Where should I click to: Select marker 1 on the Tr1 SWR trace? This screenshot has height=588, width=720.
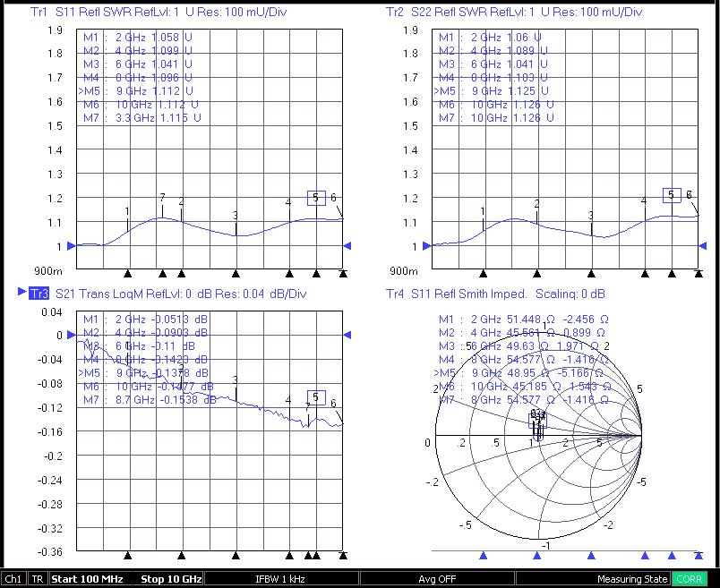click(127, 211)
